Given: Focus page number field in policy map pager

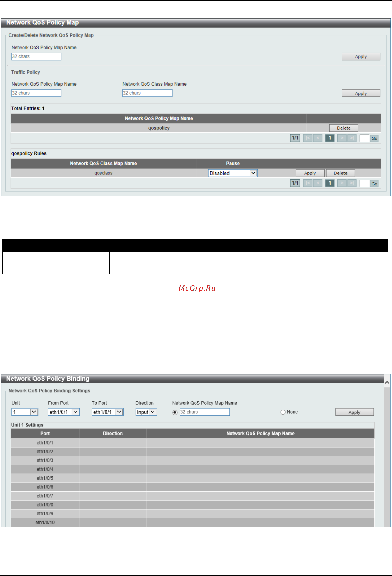Looking at the screenshot, I should pos(364,139).
